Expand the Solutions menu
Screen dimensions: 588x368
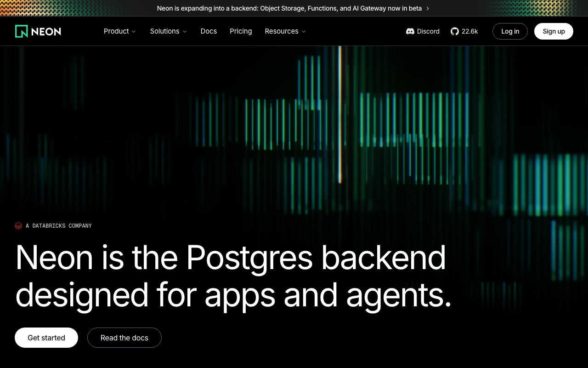169,31
